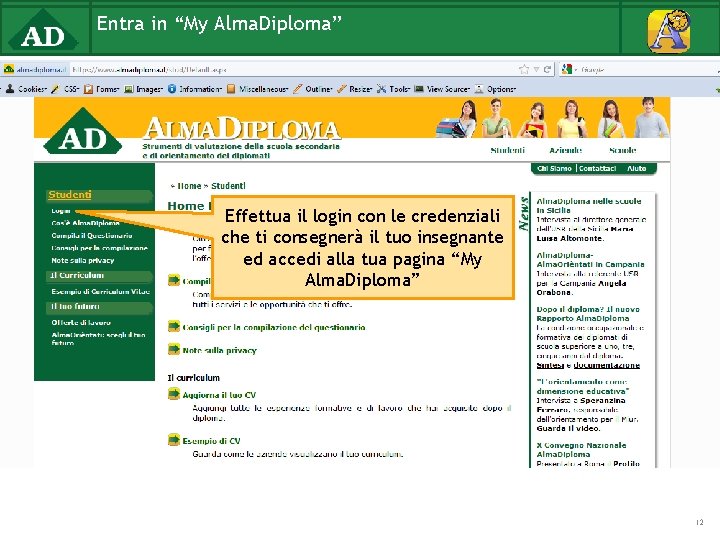Open the Forms toolbar menu

click(x=102, y=89)
